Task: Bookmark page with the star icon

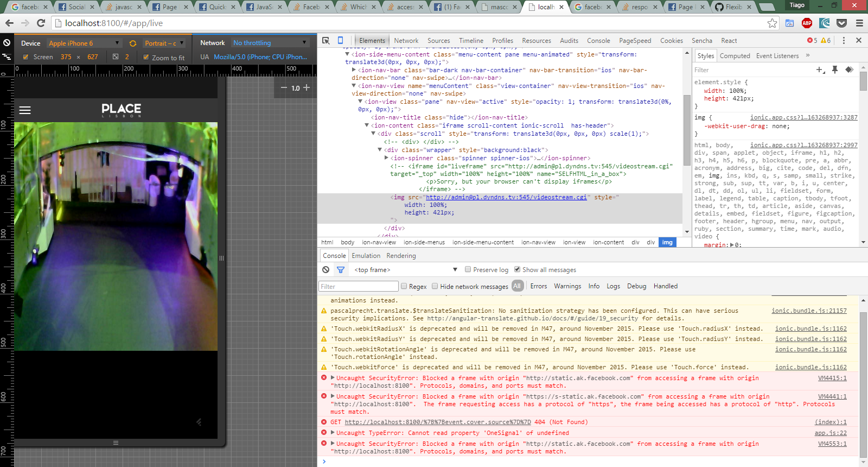Action: pyautogui.click(x=772, y=23)
